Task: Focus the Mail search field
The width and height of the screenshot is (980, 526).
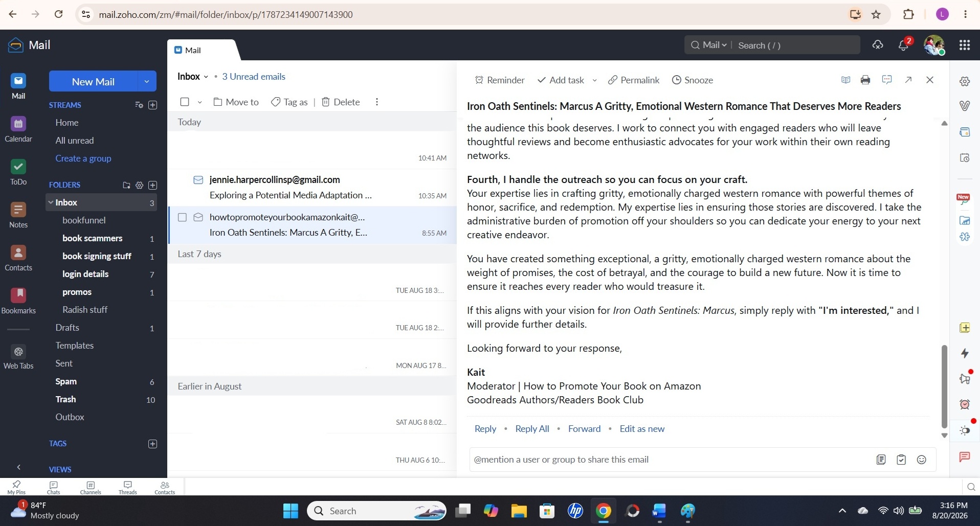Action: click(796, 45)
